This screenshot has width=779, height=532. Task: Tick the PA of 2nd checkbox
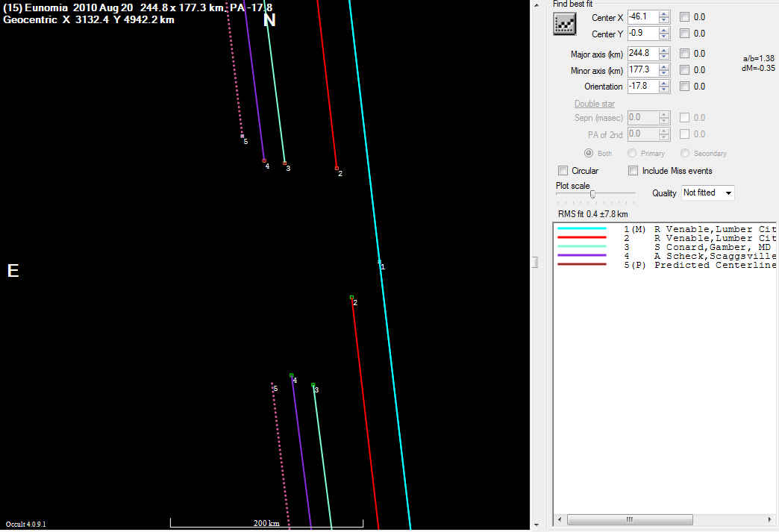click(684, 134)
